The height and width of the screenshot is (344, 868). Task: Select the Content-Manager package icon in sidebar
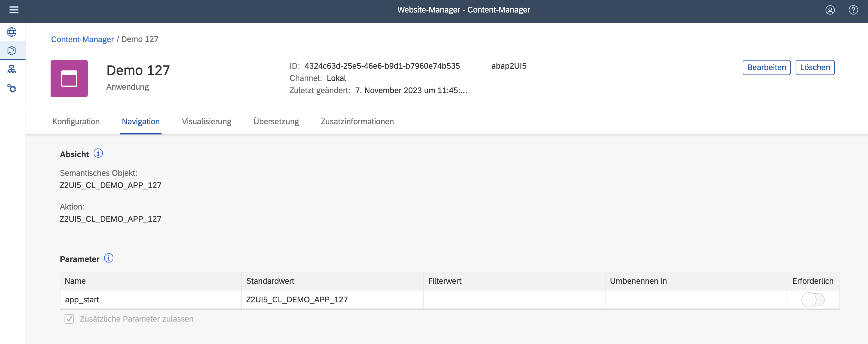click(12, 50)
